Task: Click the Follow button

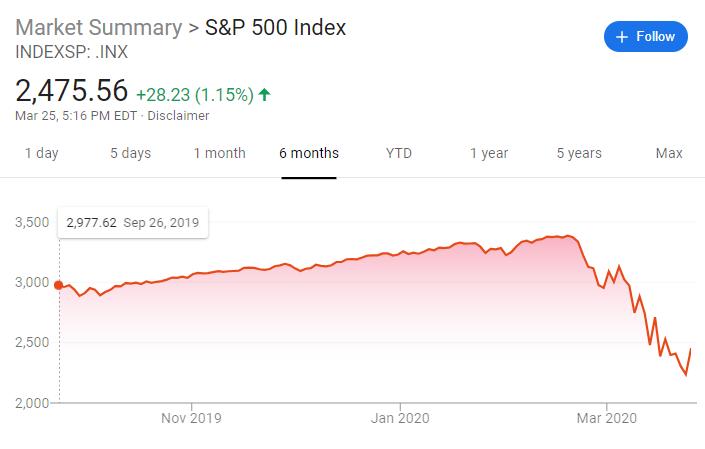Action: click(645, 37)
